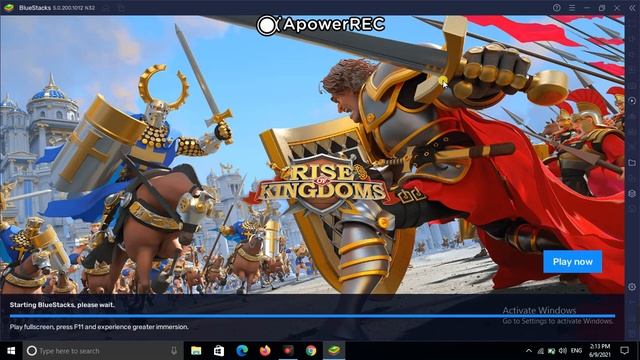
Task: Click the Play now button
Action: [572, 262]
